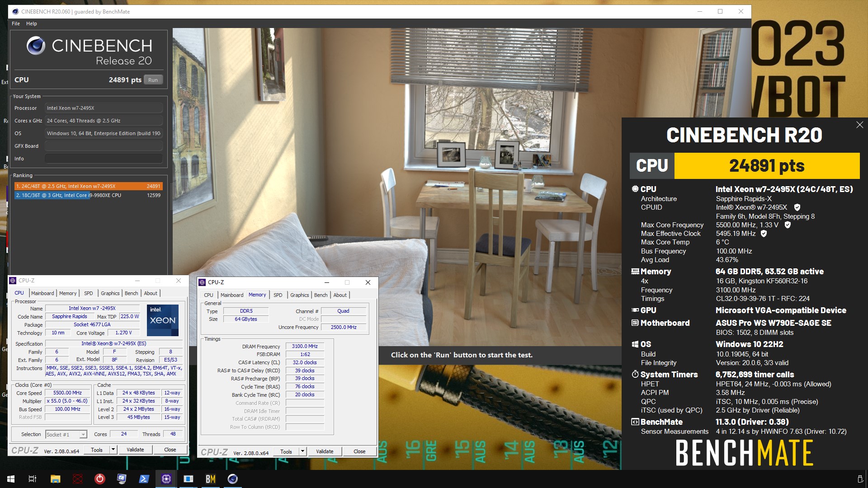This screenshot has width=868, height=488.
Task: Click the Max Effective Clock verified shield
Action: click(764, 234)
